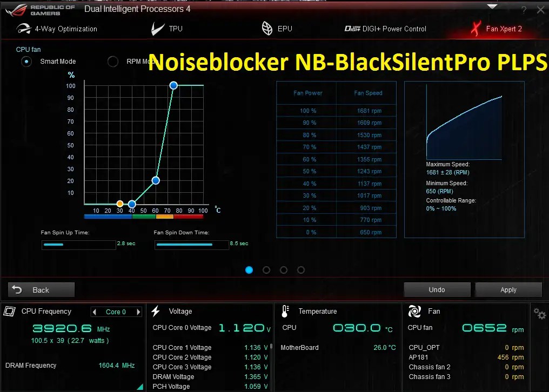Click the EPU leaf icon
Screen dimensions: 549x392
267,29
